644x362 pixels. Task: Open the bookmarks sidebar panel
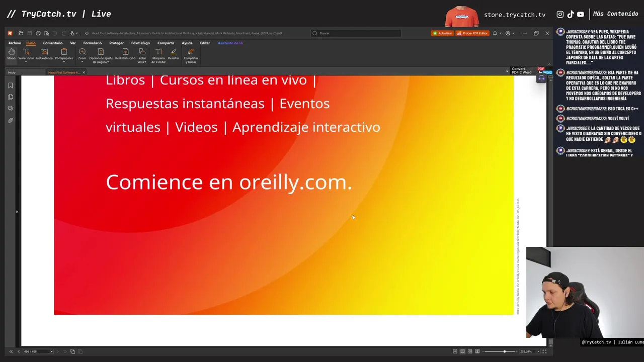pyautogui.click(x=10, y=85)
